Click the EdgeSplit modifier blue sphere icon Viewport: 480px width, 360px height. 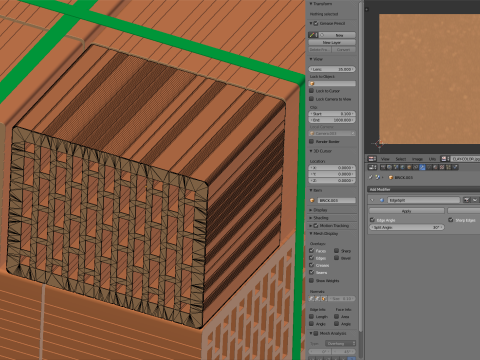pyautogui.click(x=382, y=200)
